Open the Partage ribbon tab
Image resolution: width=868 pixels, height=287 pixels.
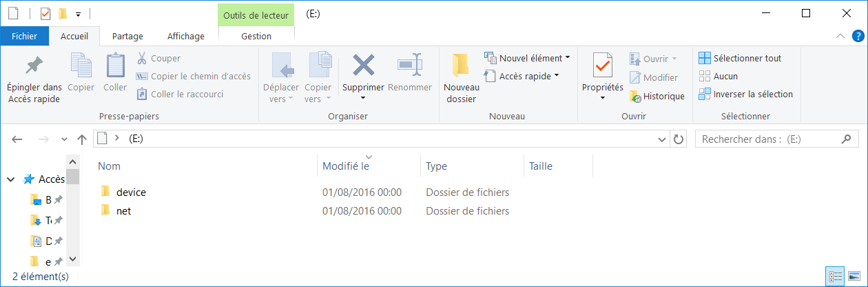127,37
